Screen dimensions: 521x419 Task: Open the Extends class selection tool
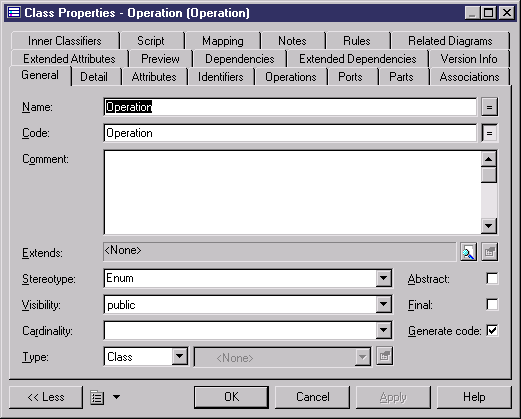coord(468,252)
